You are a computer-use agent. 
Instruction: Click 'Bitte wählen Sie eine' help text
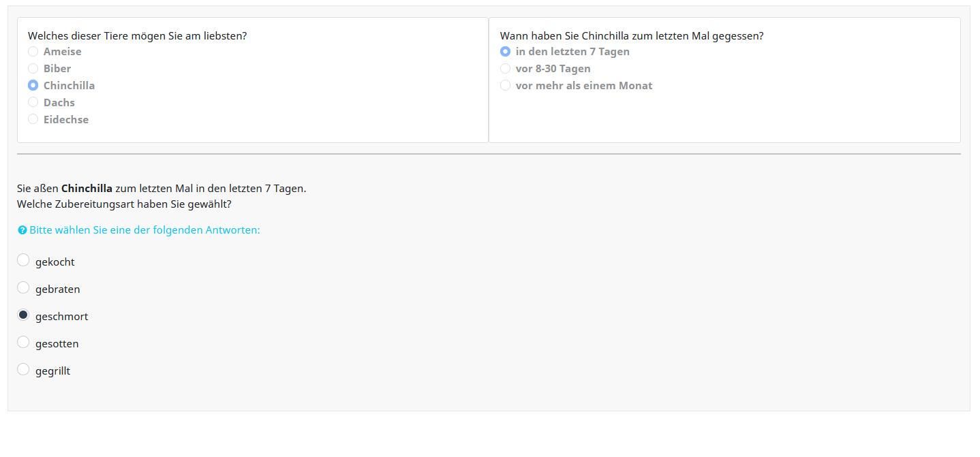click(144, 230)
